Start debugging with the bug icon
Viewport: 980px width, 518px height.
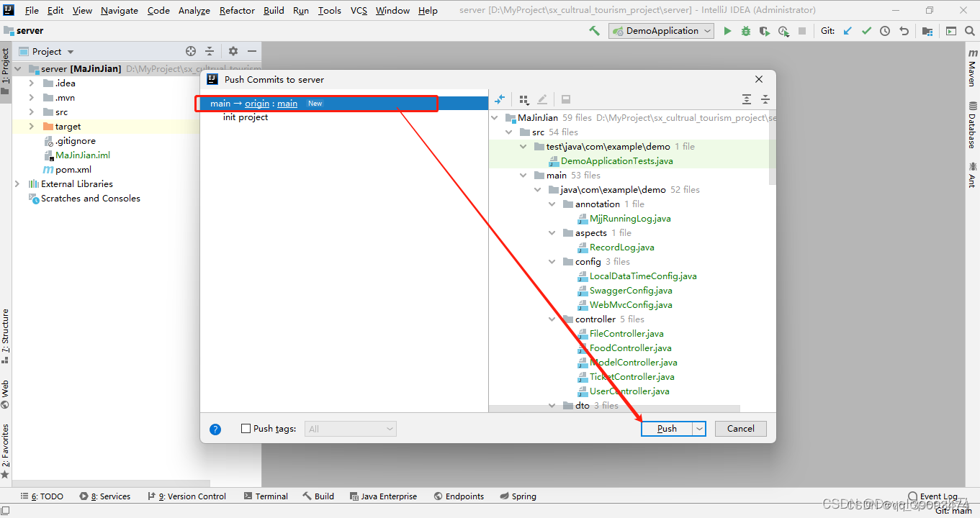pos(746,31)
